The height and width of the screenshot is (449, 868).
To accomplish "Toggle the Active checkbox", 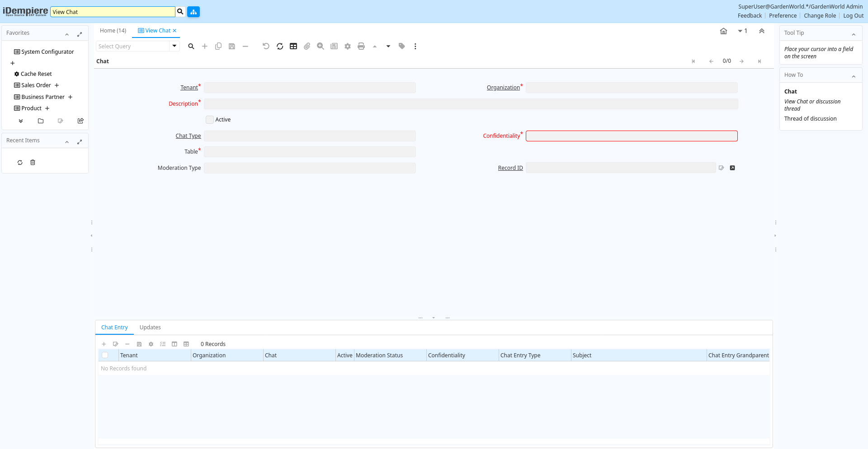I will 210,120.
